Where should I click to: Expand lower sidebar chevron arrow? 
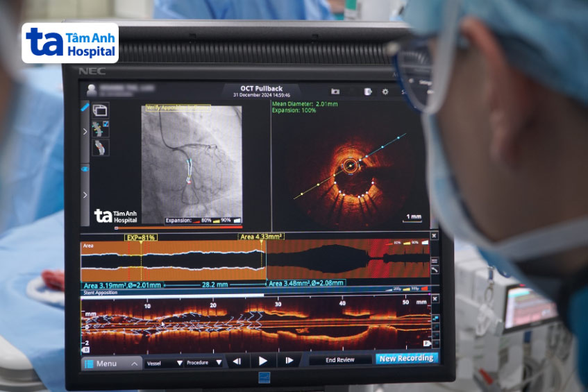(x=85, y=195)
